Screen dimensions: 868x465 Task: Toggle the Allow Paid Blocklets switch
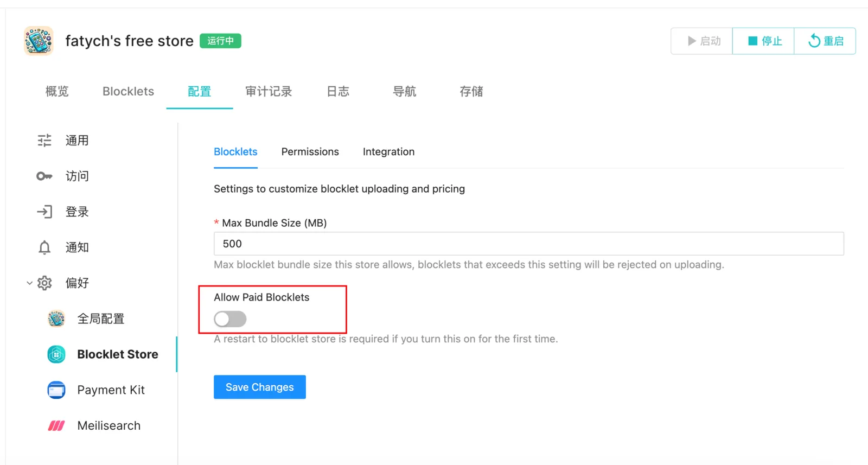(230, 319)
